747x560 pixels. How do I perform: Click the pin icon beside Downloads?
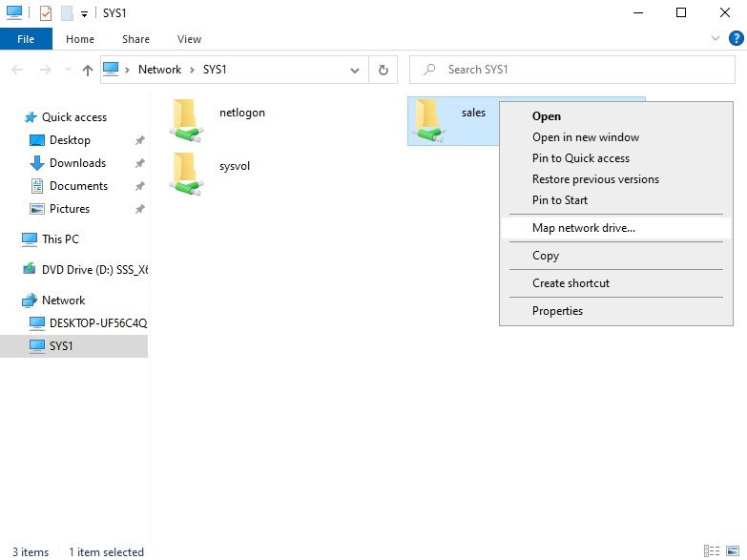139,163
